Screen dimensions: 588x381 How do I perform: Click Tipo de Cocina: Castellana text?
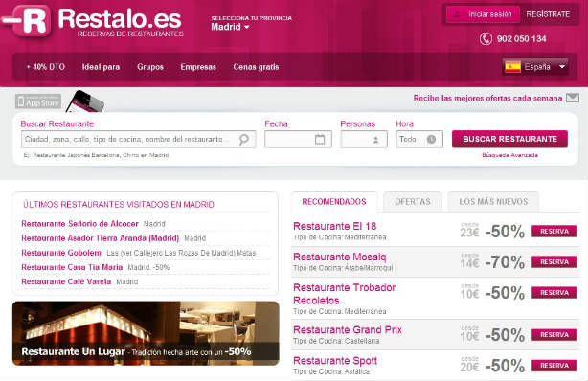(x=336, y=341)
